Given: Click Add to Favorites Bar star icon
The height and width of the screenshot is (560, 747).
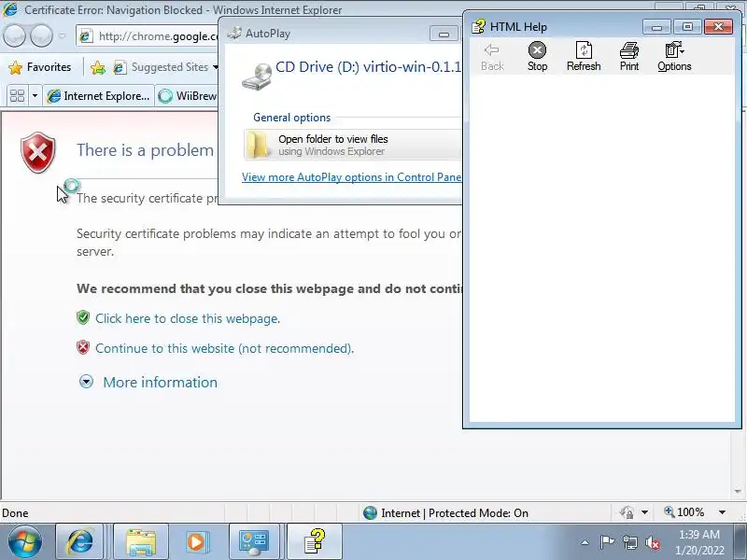Looking at the screenshot, I should (x=98, y=67).
